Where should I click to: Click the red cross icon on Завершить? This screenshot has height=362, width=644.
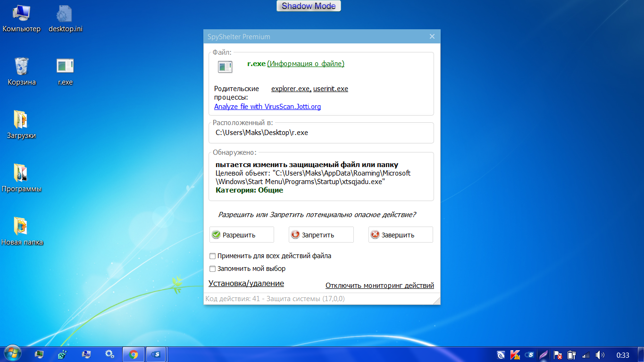[375, 235]
